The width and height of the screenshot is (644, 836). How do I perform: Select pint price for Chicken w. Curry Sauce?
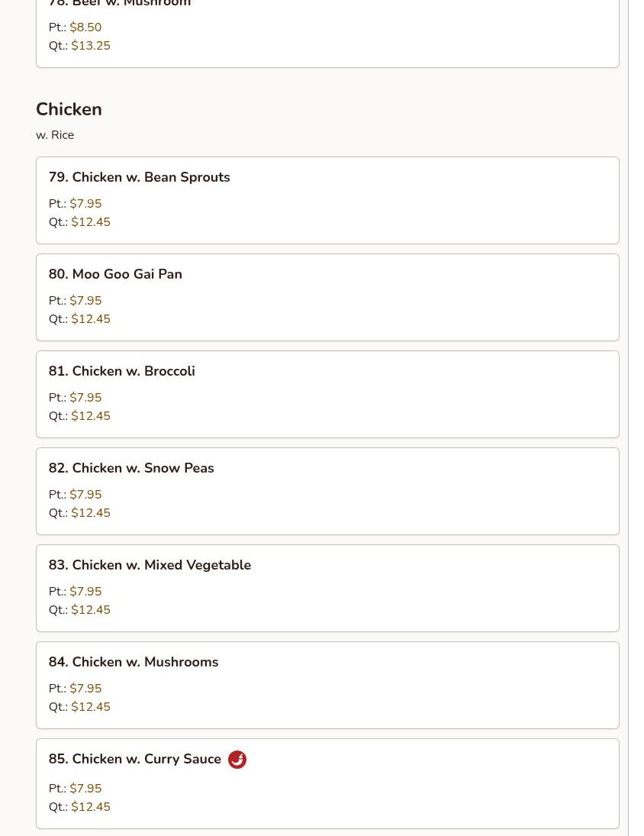(x=85, y=789)
